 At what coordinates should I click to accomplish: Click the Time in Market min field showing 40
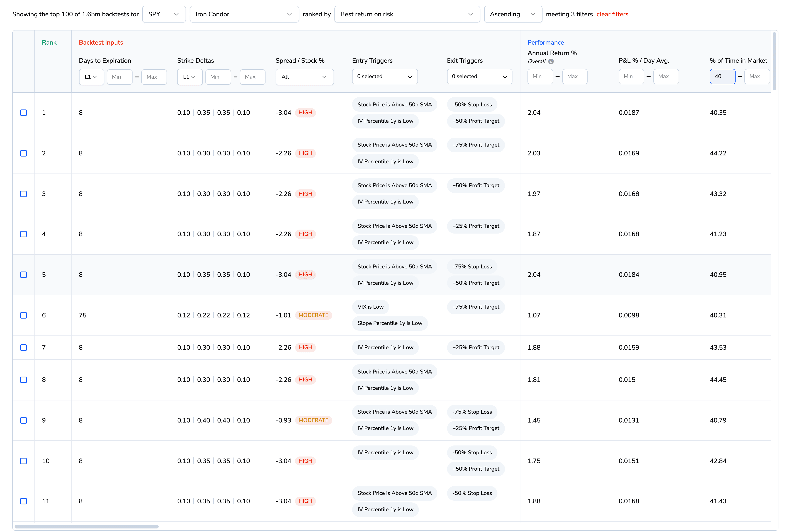(722, 77)
